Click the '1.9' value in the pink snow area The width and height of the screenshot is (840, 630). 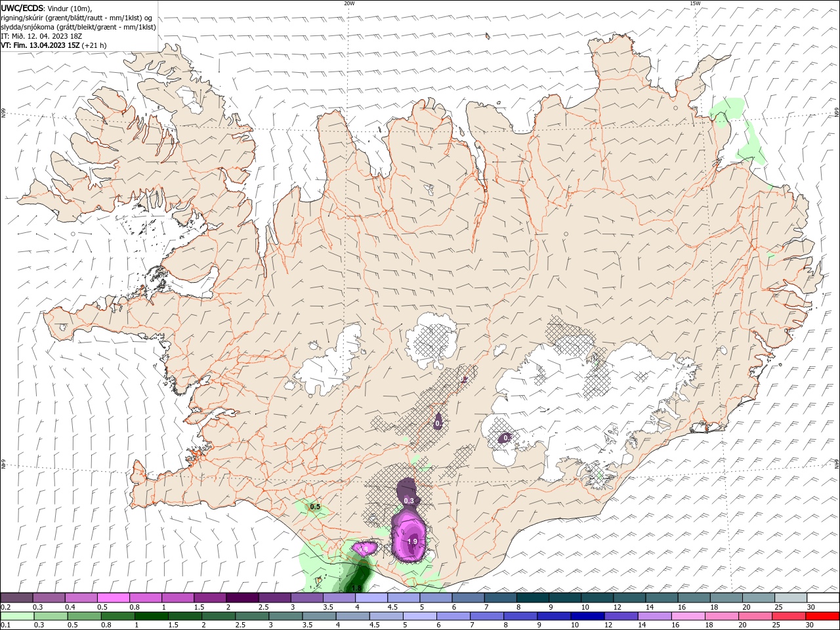412,541
